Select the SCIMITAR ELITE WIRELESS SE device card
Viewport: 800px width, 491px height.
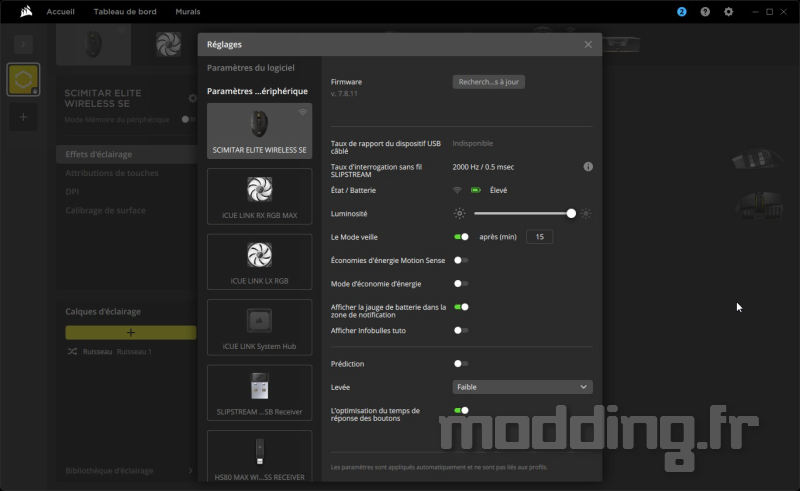click(x=259, y=131)
